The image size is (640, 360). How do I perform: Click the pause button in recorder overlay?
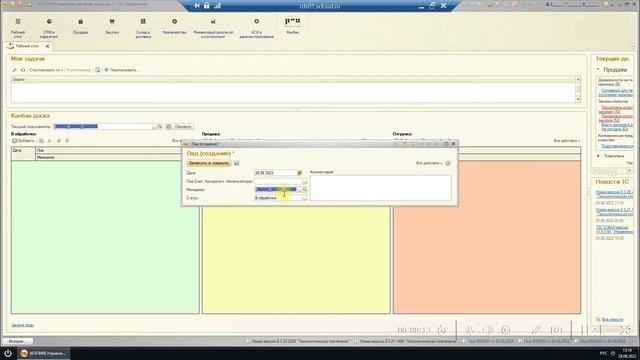584,329
